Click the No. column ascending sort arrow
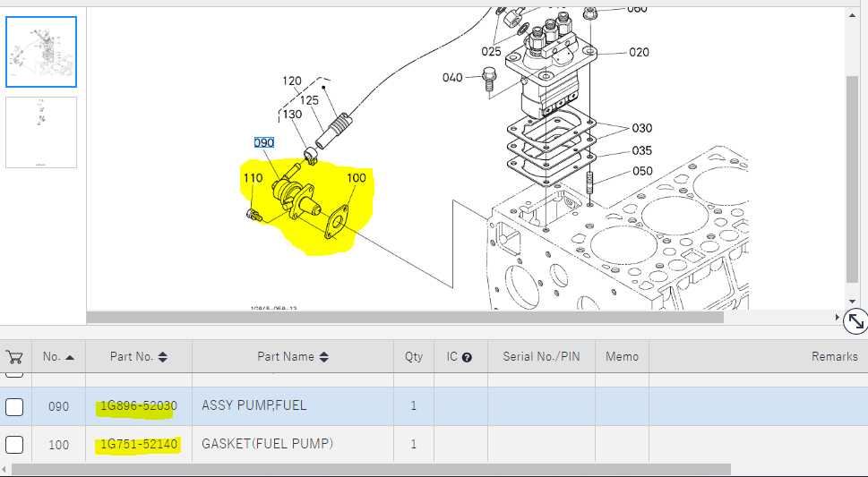 coord(70,357)
